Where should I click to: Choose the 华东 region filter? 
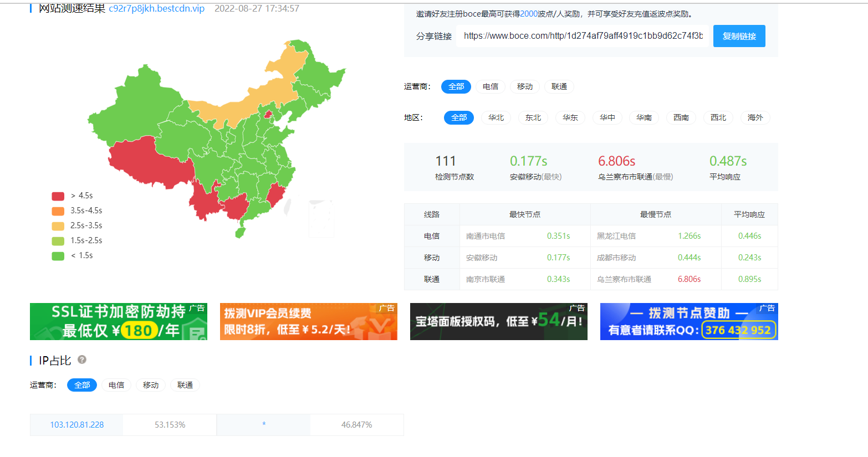[x=570, y=118]
